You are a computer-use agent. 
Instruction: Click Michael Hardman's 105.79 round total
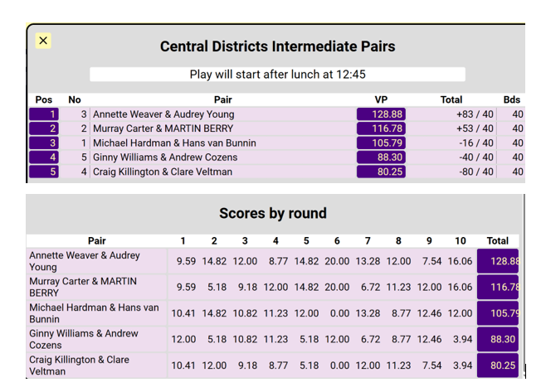pos(498,313)
